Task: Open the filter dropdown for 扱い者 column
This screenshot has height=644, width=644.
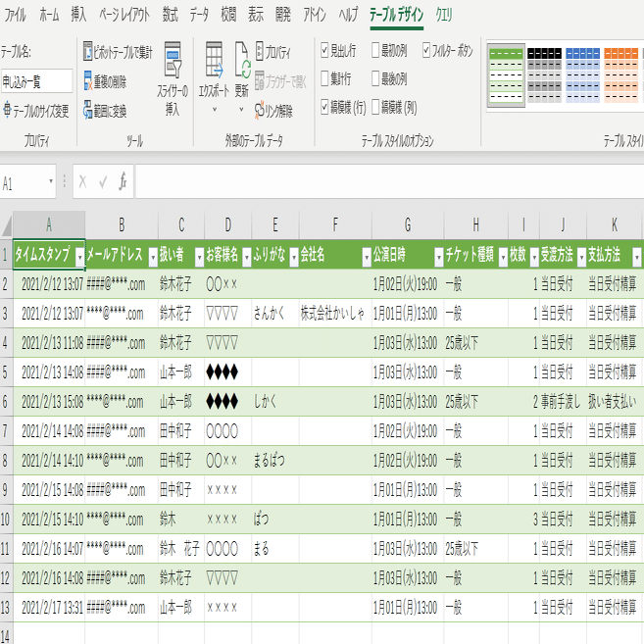Action: pyautogui.click(x=199, y=258)
